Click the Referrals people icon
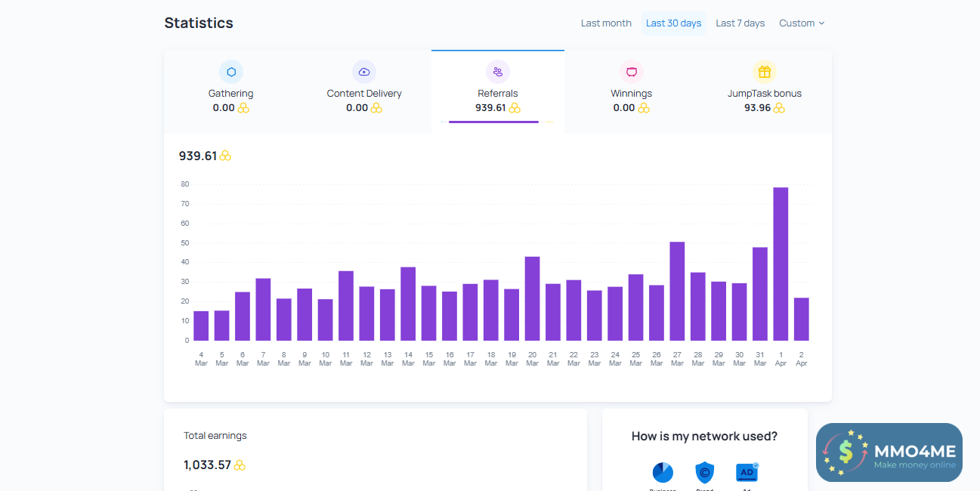The image size is (980, 491). [x=498, y=72]
